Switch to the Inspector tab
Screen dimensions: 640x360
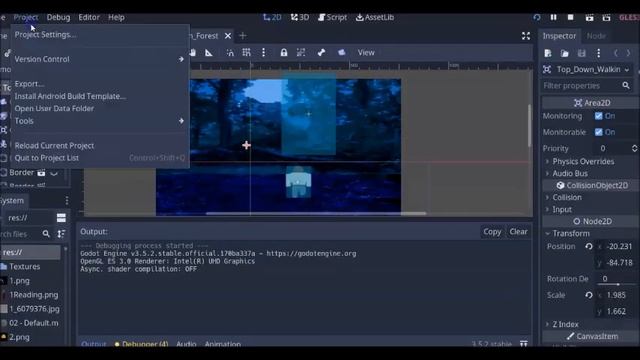click(x=559, y=36)
